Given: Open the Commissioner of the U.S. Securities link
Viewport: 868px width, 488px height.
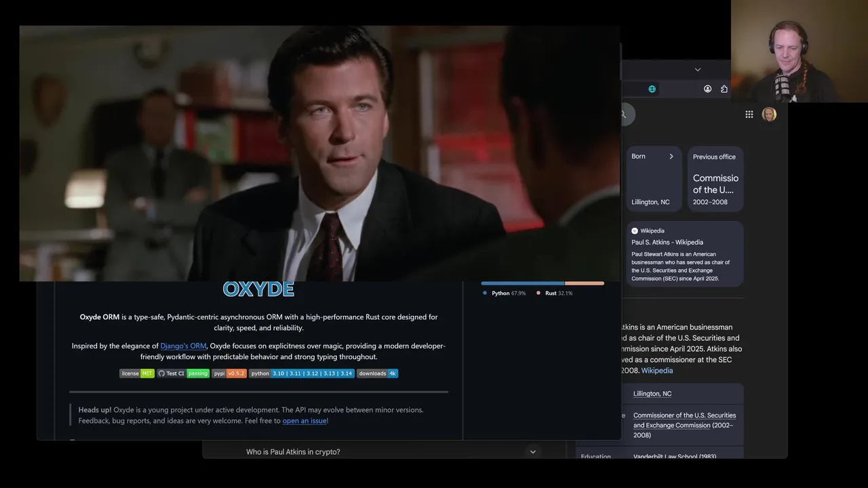Looking at the screenshot, I should pos(684,420).
